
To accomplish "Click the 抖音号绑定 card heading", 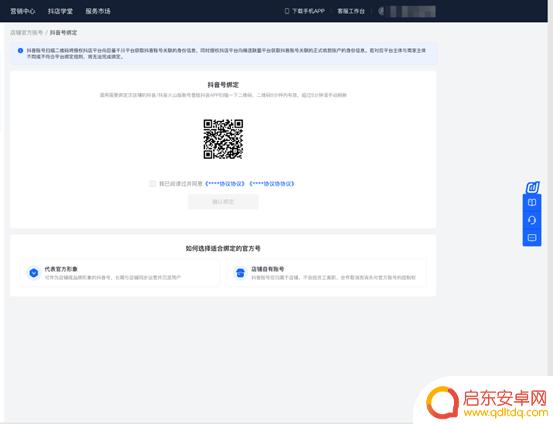I will tap(223, 85).
